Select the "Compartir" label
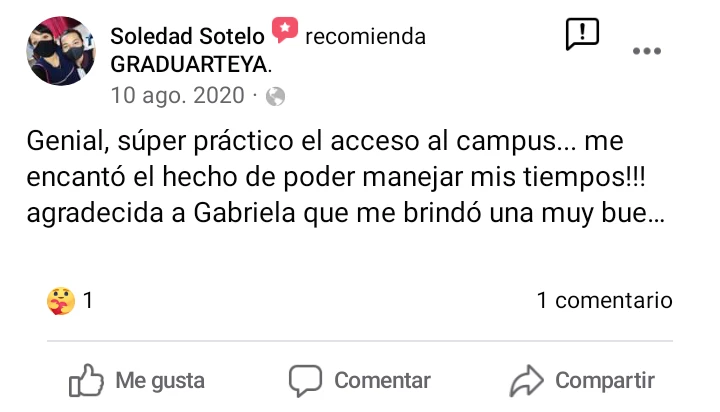The height and width of the screenshot is (412, 720). [605, 381]
